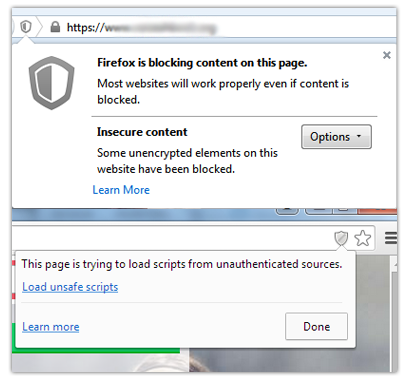Viewport: 410px width, 385px height.
Task: Open Chrome's hamburger menu
Action: coord(391,238)
